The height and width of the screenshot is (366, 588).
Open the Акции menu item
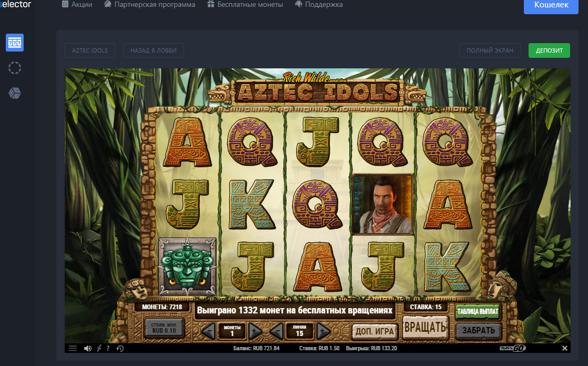click(x=77, y=5)
